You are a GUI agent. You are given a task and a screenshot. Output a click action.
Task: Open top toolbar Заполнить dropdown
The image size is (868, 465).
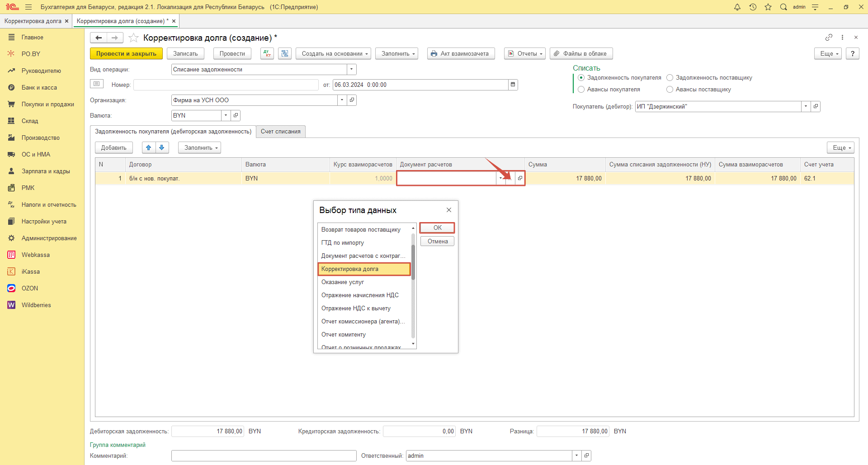pos(397,53)
